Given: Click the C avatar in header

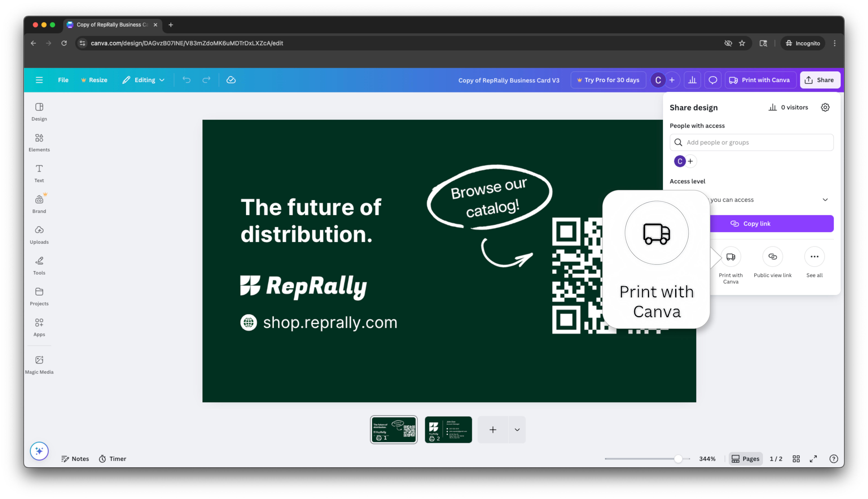Looking at the screenshot, I should 658,80.
